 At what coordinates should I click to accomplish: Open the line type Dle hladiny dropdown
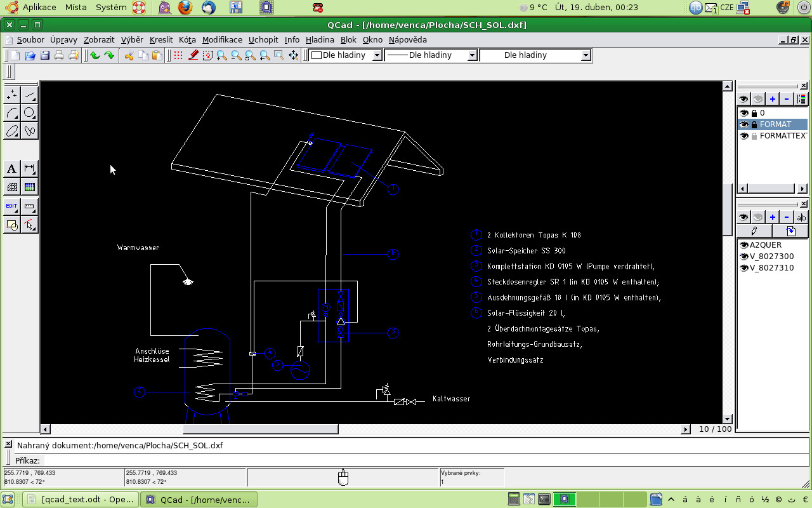[535, 55]
